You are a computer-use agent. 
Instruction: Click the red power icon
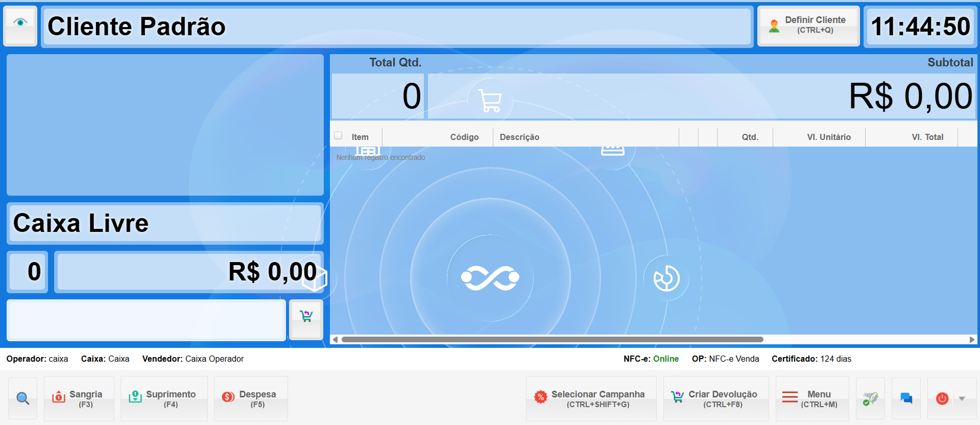[942, 398]
